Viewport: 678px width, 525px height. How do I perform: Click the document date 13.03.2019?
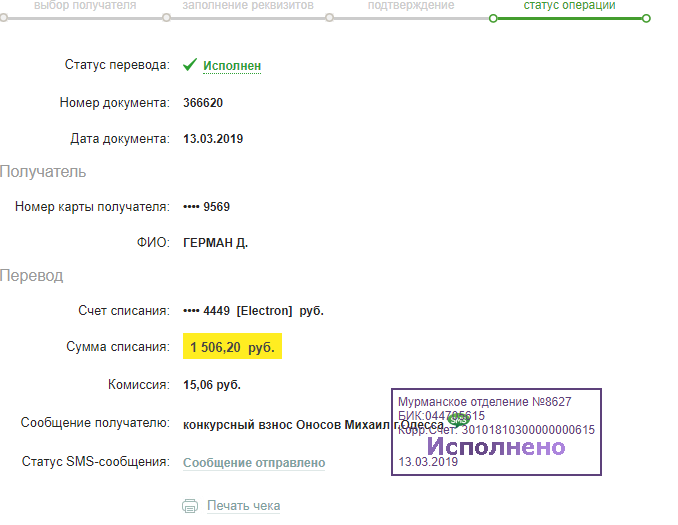coord(213,139)
